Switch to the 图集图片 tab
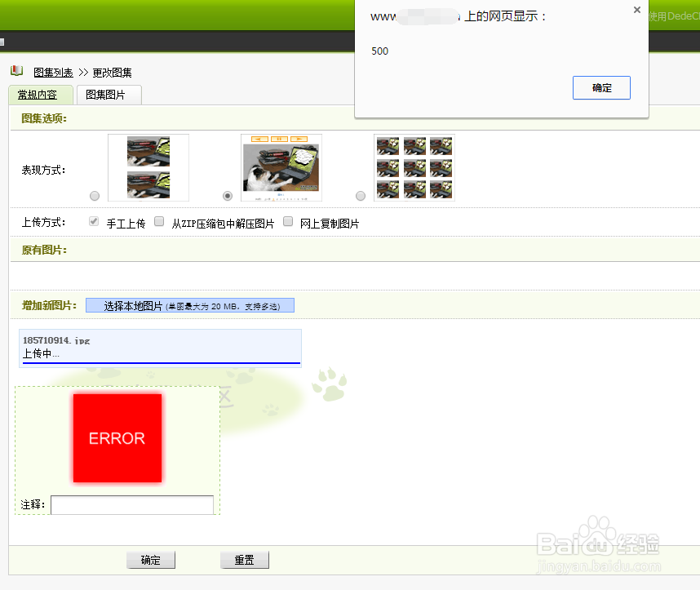This screenshot has width=700, height=590. coord(109,95)
